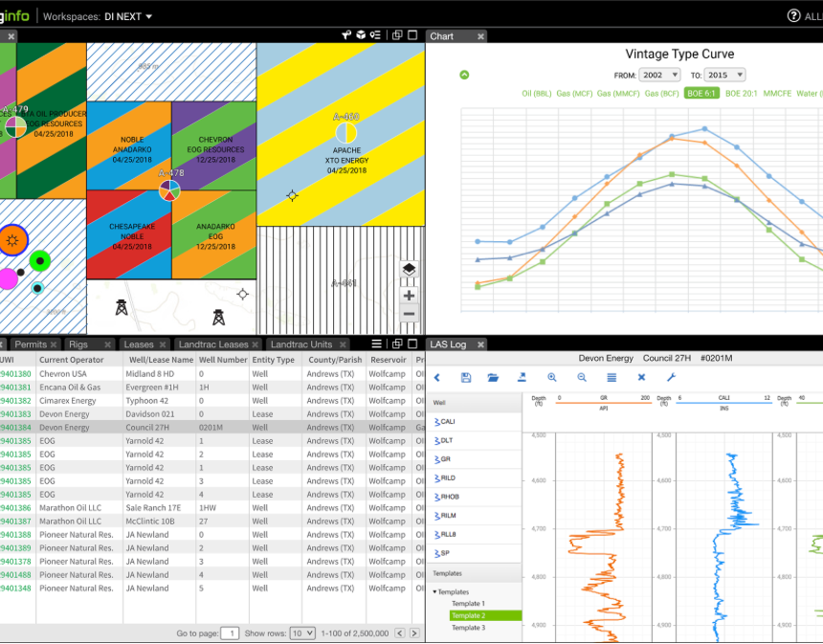Viewport: 823px width, 644px height.
Task: Pop out the map panel window
Action: pos(397,35)
